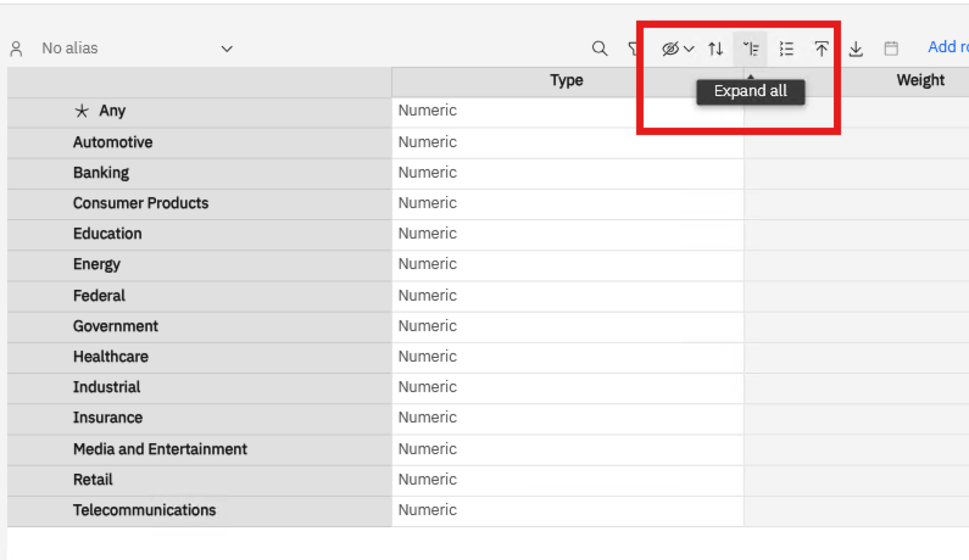Toggle the hidden members eye icon

point(670,49)
